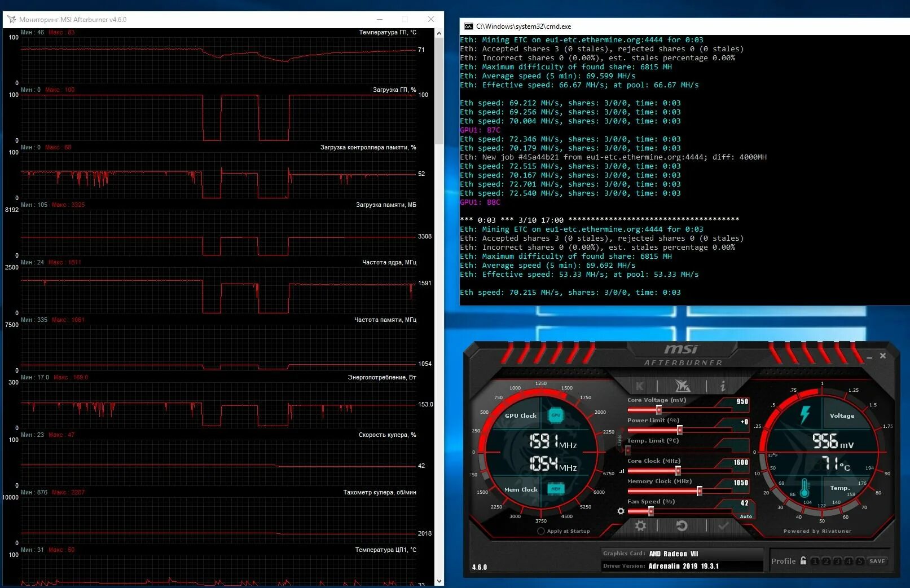Click the SAVE profile button
910x588 pixels.
tap(877, 561)
